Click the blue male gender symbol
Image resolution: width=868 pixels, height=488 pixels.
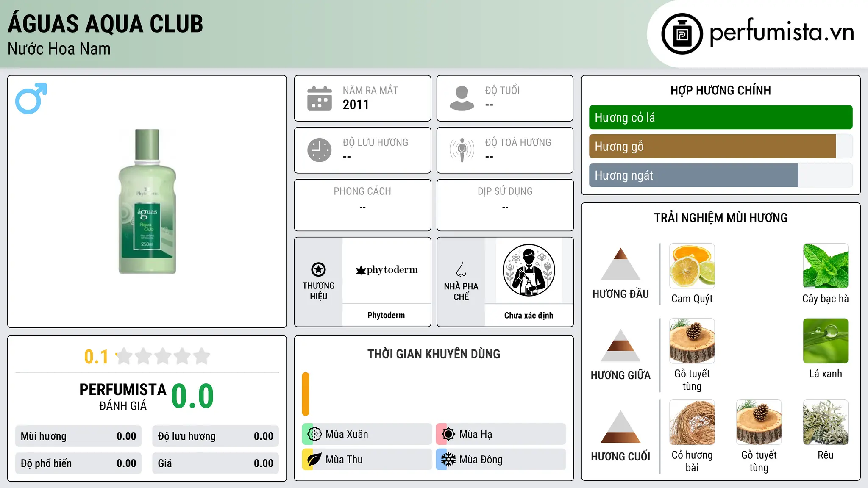(x=31, y=98)
